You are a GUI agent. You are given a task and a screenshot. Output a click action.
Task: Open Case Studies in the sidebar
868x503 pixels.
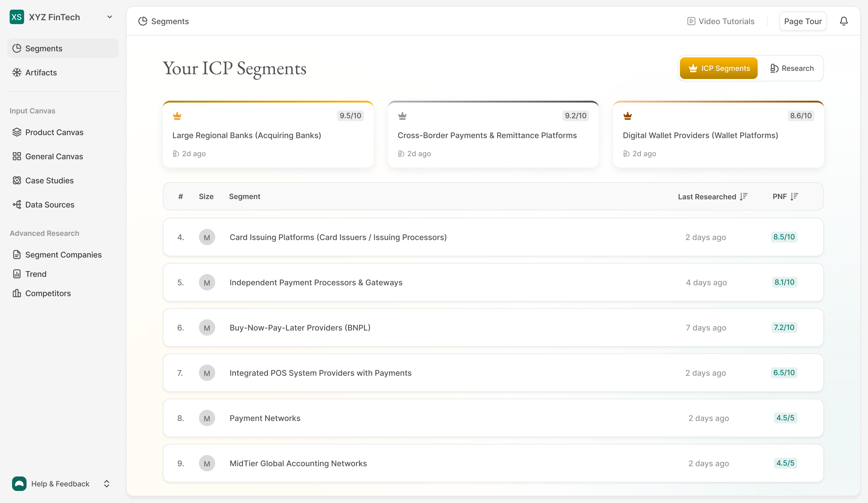[x=49, y=181]
